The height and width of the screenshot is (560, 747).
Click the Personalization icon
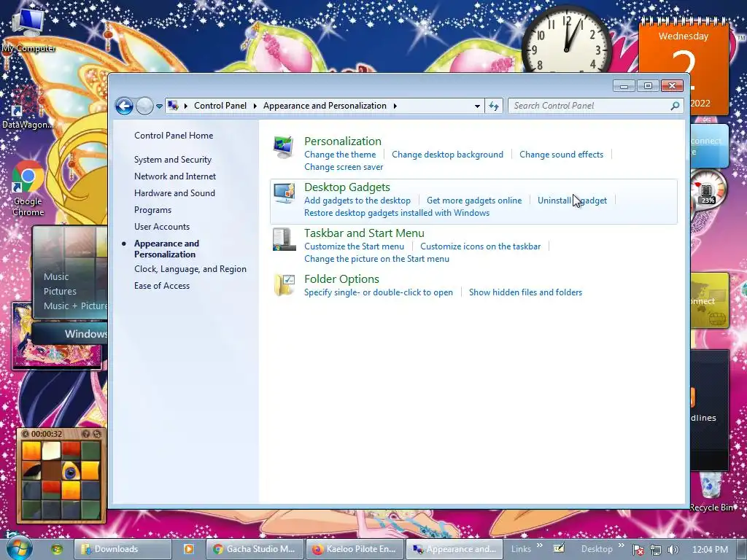point(284,147)
